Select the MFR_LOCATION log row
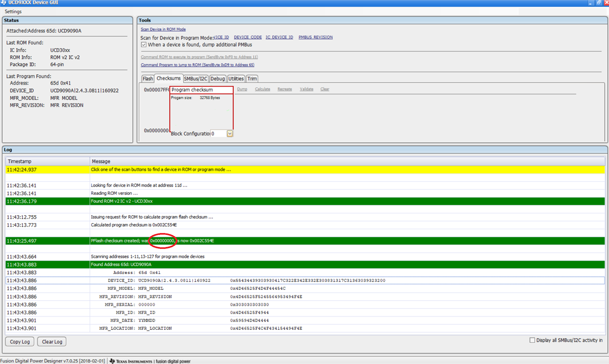Viewport: 609px width, 364px height. tap(305, 328)
